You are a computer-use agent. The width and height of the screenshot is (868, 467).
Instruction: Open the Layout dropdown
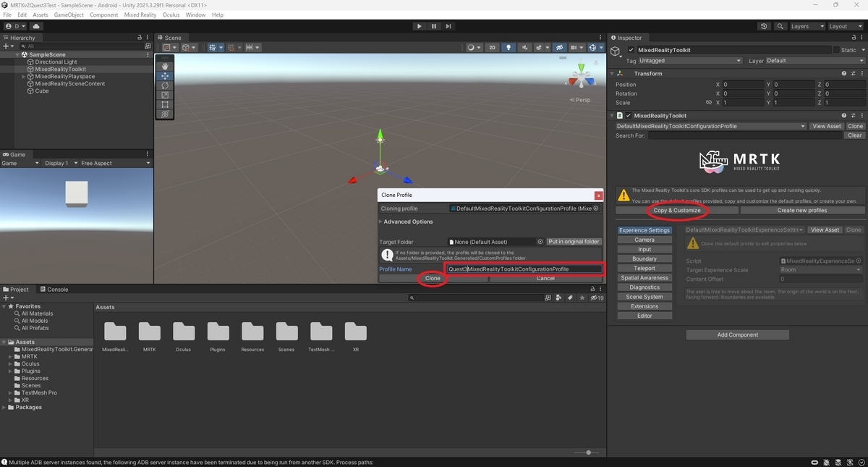click(846, 26)
